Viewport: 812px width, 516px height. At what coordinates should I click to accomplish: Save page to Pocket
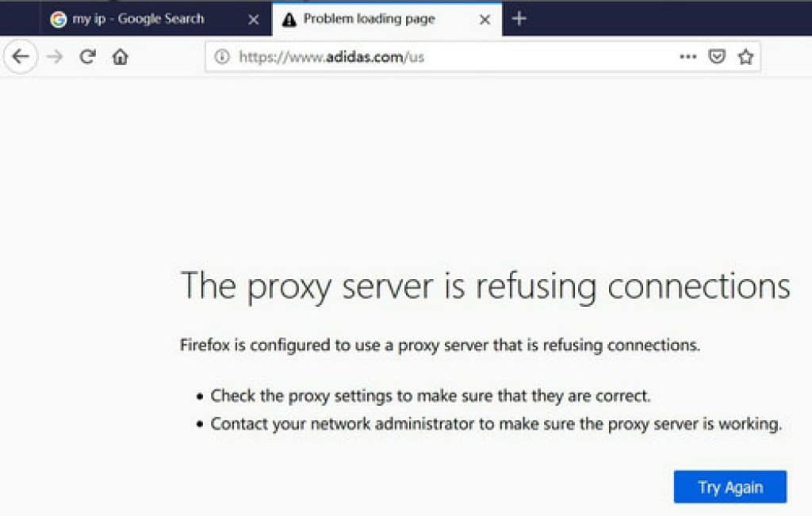(717, 56)
